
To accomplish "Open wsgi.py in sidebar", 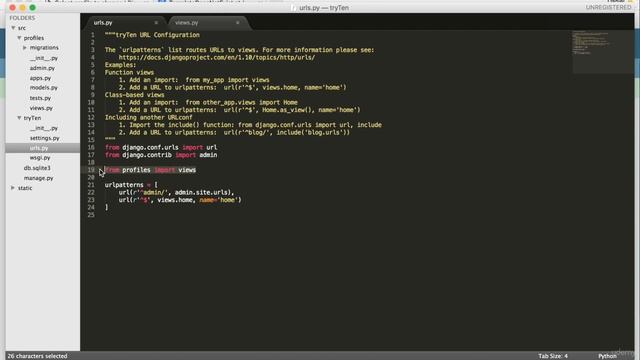I will coord(40,158).
